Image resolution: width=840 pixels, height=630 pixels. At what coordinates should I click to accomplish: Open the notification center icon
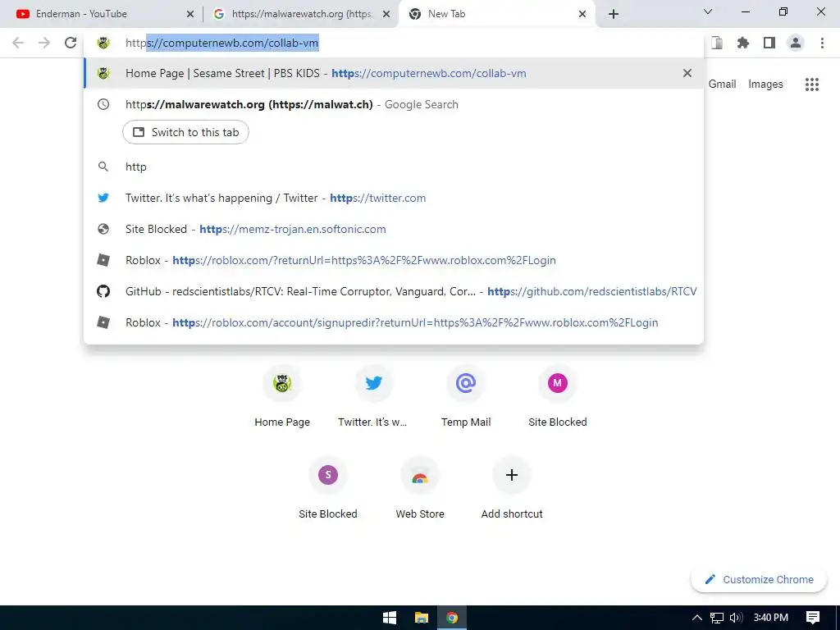813,618
